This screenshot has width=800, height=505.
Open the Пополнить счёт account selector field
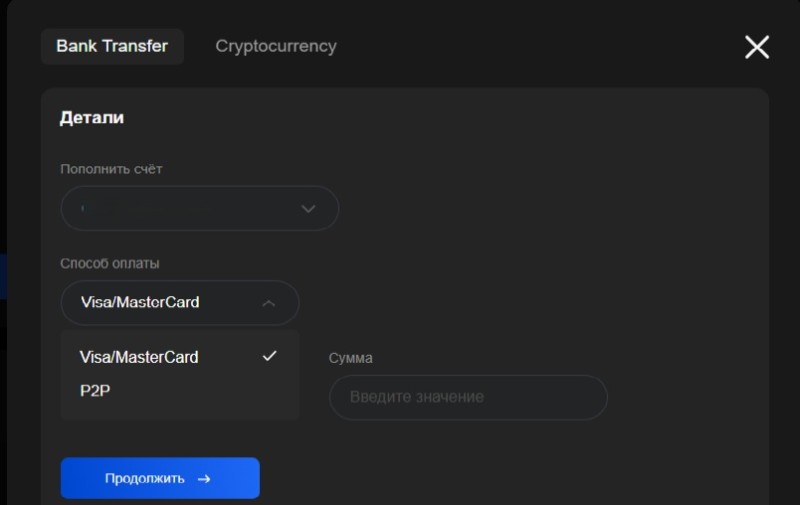(x=190, y=209)
